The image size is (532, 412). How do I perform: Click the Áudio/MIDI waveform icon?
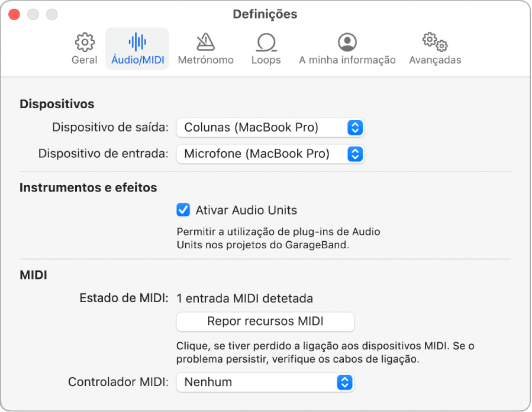(x=137, y=41)
